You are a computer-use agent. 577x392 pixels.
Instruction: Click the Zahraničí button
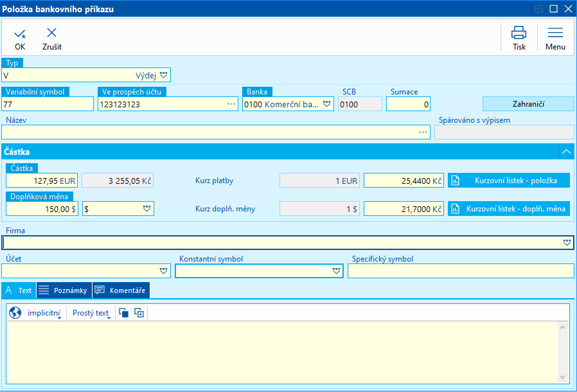[528, 104]
